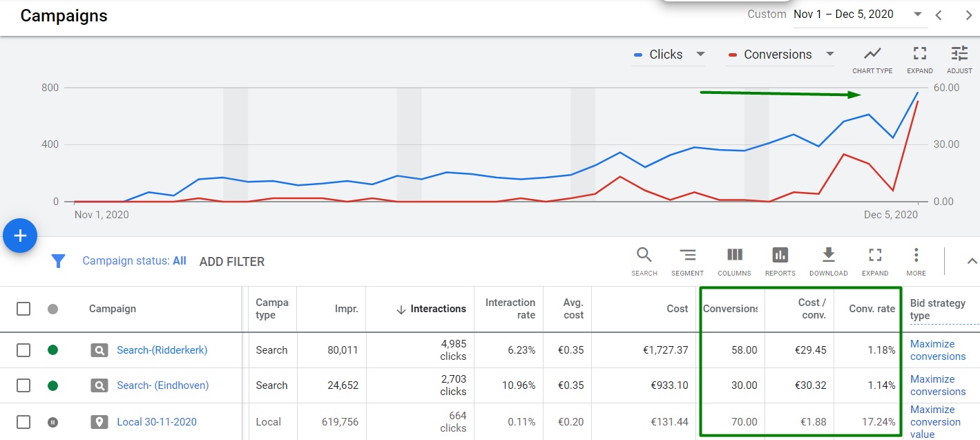This screenshot has height=440, width=980.
Task: Open the Columns editor
Action: [734, 256]
